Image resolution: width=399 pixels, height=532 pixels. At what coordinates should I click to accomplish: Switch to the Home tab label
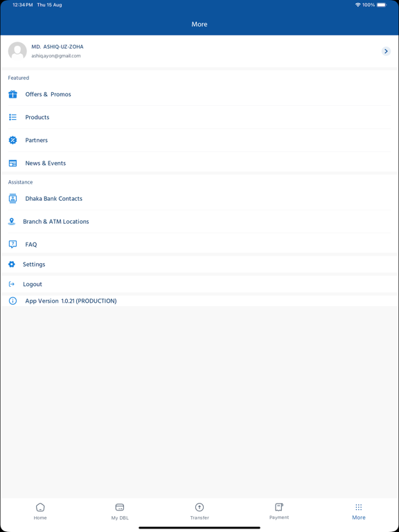(40, 517)
